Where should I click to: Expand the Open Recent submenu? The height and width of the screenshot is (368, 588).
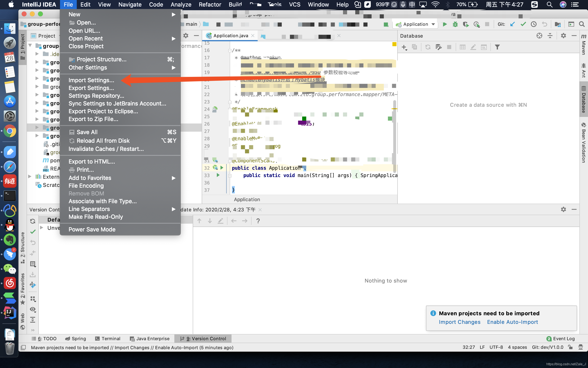(x=120, y=38)
